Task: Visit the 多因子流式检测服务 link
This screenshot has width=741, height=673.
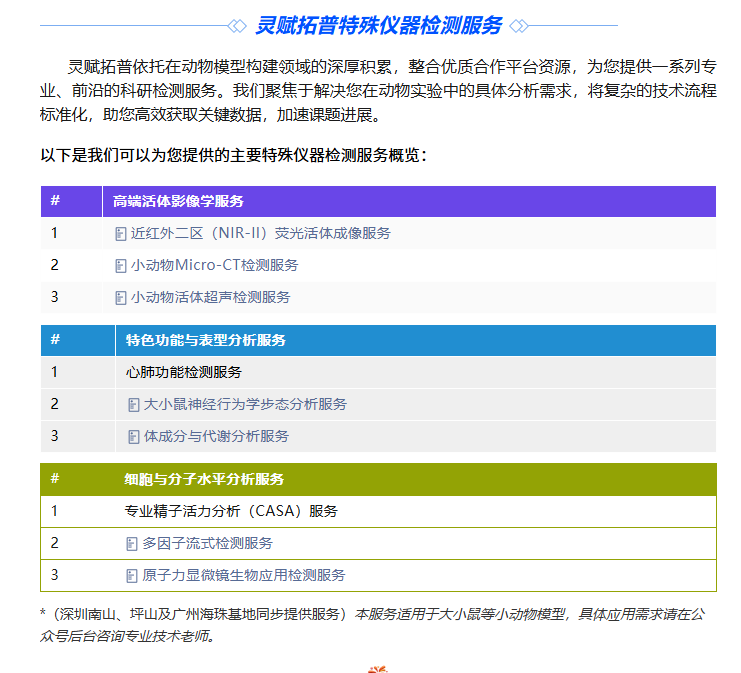Action: (x=207, y=544)
